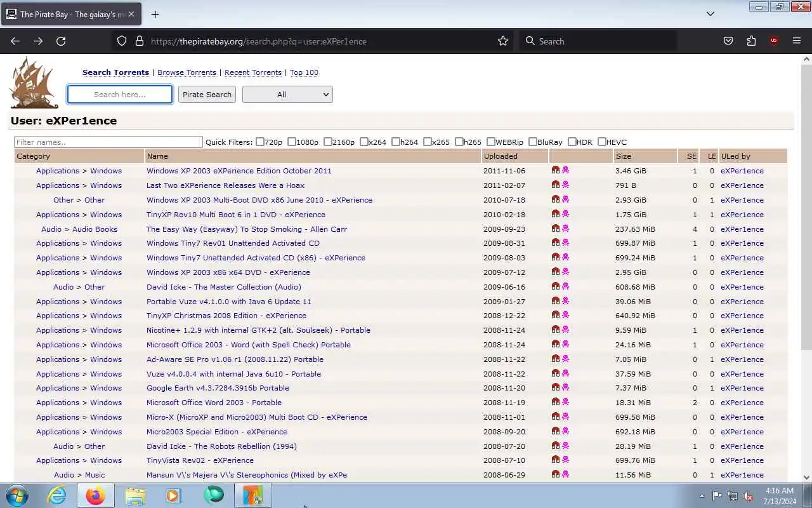Click the padlock site security icon

(x=140, y=41)
